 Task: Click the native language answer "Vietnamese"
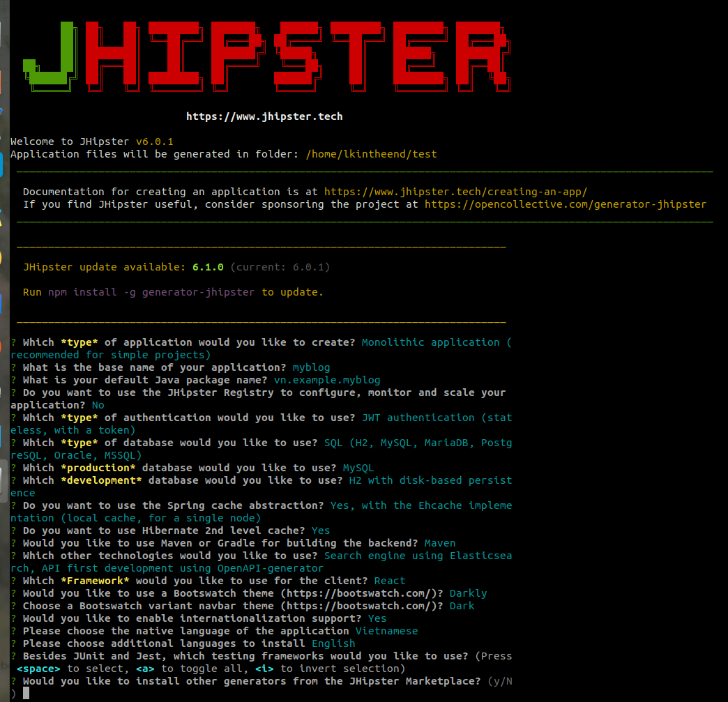[386, 630]
